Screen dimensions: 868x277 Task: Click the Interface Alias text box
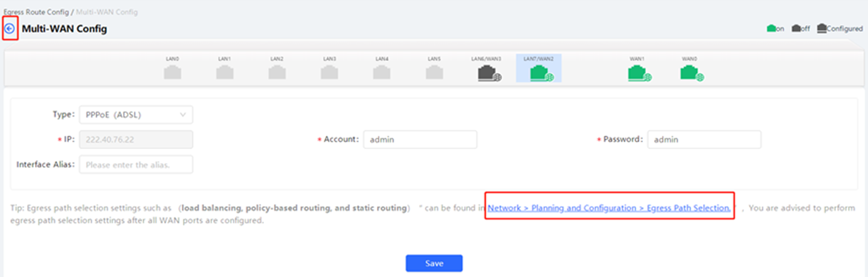click(x=136, y=165)
